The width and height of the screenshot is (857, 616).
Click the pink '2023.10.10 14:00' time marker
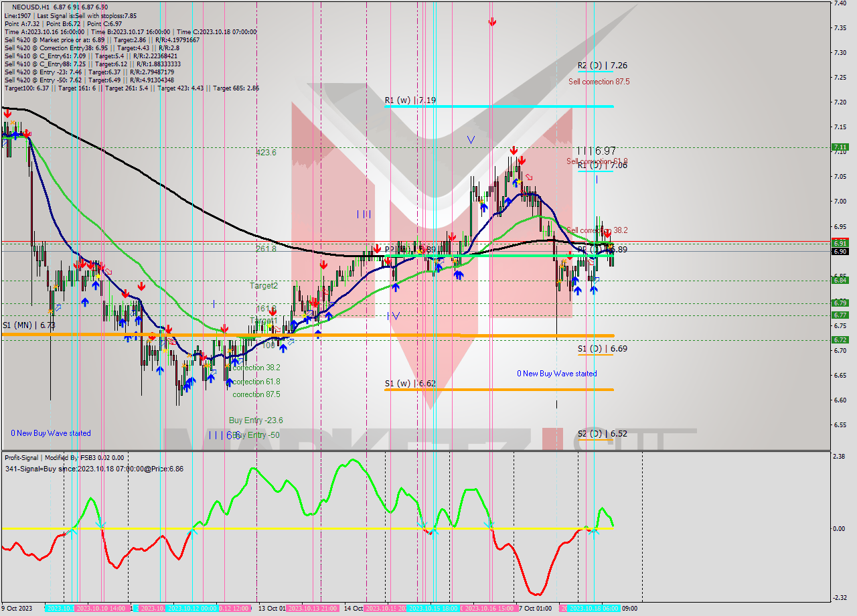[101, 609]
